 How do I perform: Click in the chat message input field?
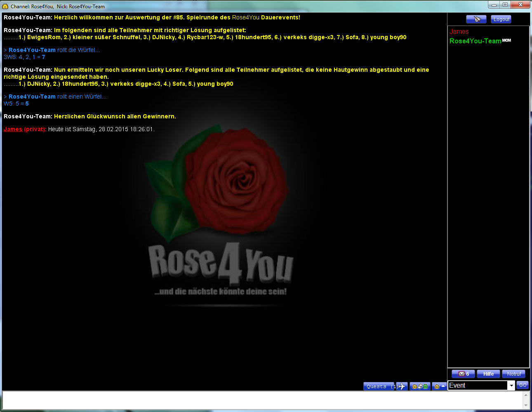click(x=262, y=400)
